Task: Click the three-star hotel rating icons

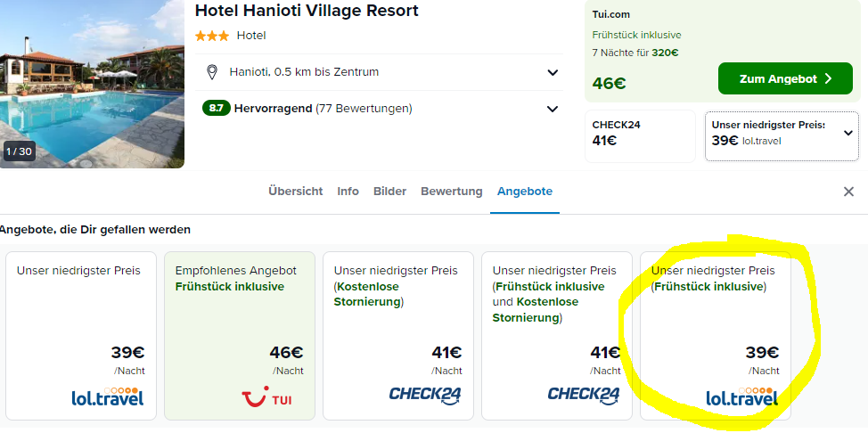Action: pos(211,36)
